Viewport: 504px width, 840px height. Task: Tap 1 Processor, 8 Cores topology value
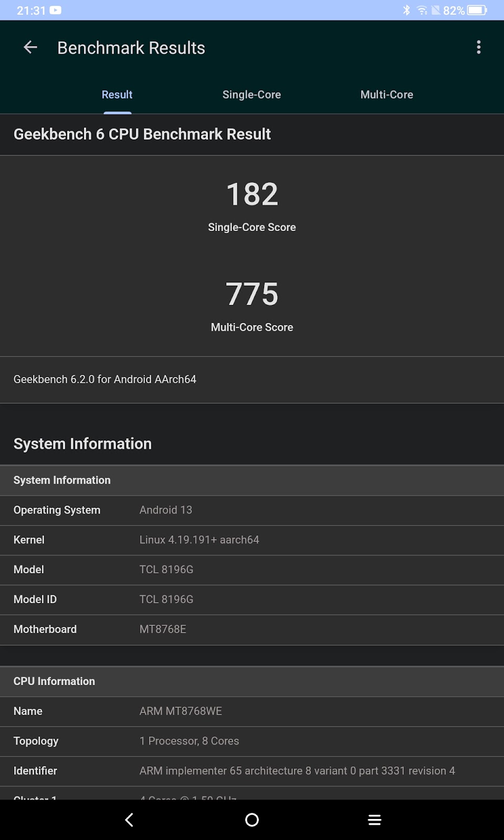tap(190, 741)
